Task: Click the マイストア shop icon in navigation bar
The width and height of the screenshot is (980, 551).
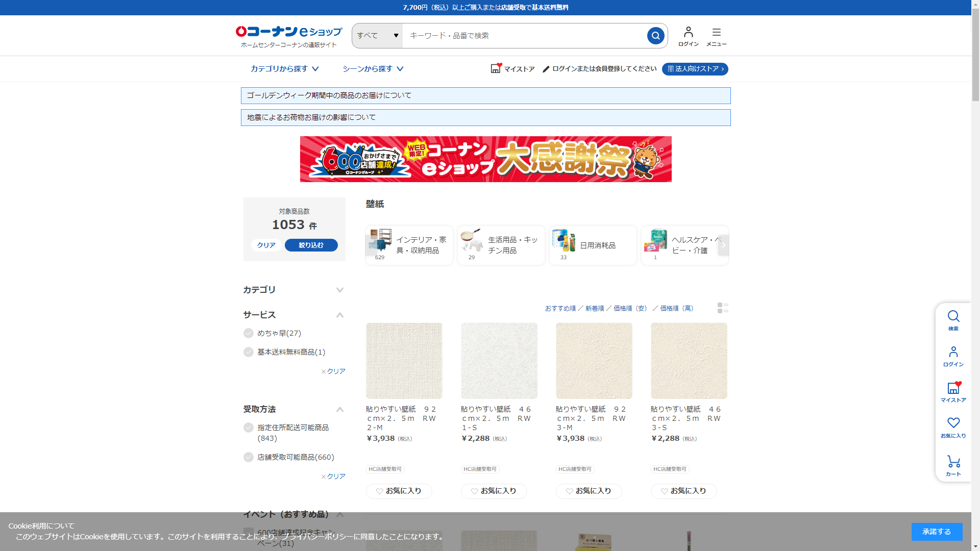Action: [496, 68]
